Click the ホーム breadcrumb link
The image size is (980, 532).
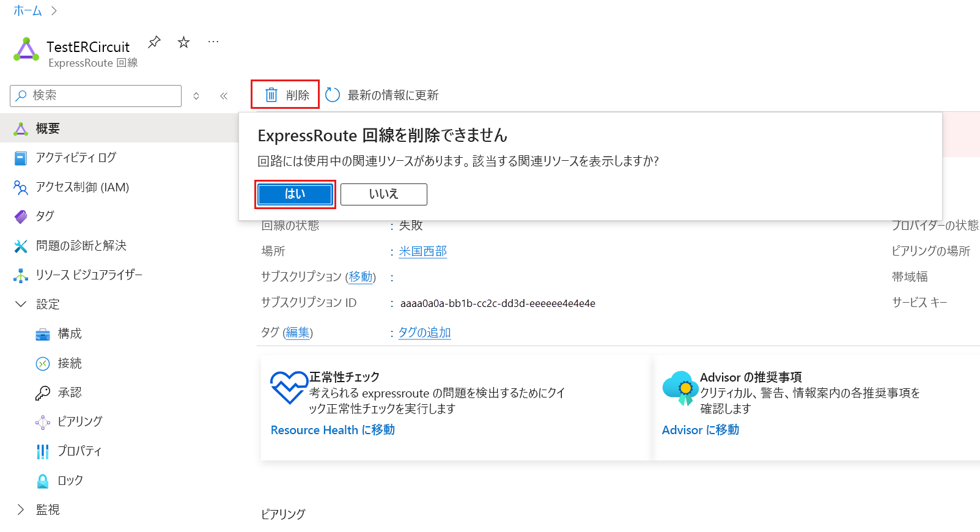[28, 10]
